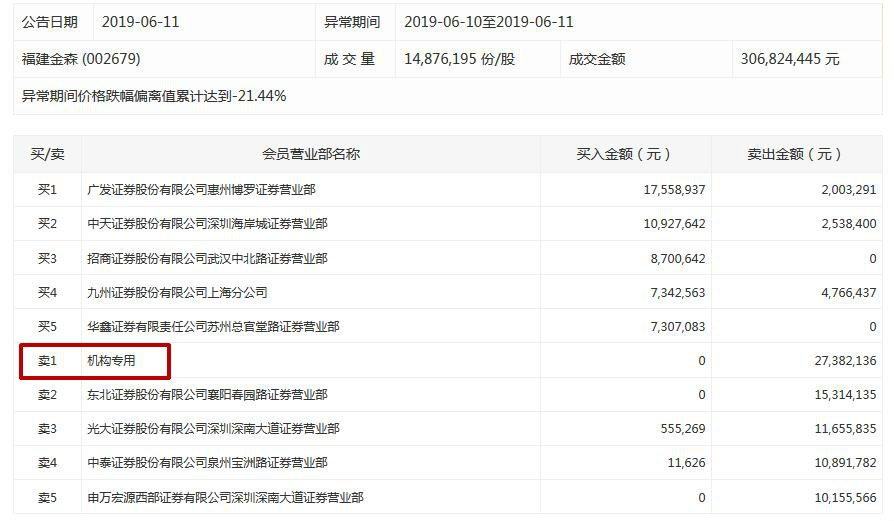The width and height of the screenshot is (894, 521).
Task: Click 九州证券上海分公司 branch name
Action: tap(177, 293)
